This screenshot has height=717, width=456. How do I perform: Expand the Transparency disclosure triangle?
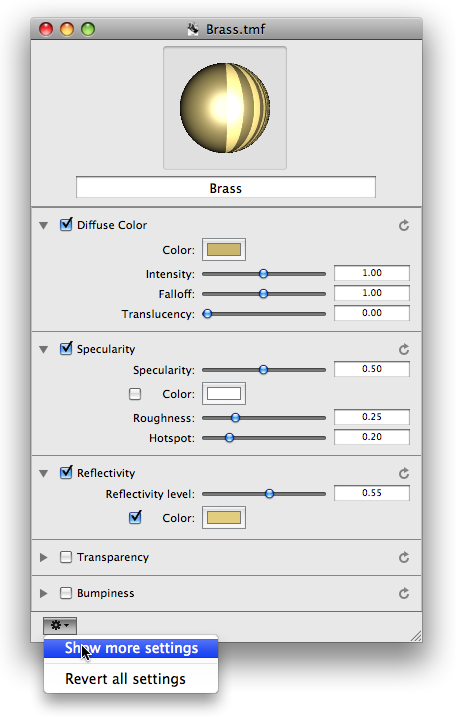coord(43,557)
